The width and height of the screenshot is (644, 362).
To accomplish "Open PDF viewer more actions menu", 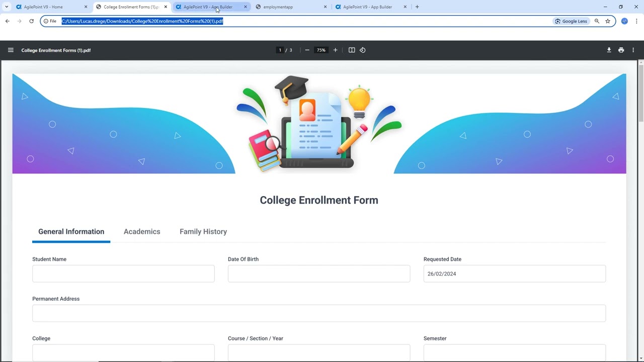I will 633,50.
